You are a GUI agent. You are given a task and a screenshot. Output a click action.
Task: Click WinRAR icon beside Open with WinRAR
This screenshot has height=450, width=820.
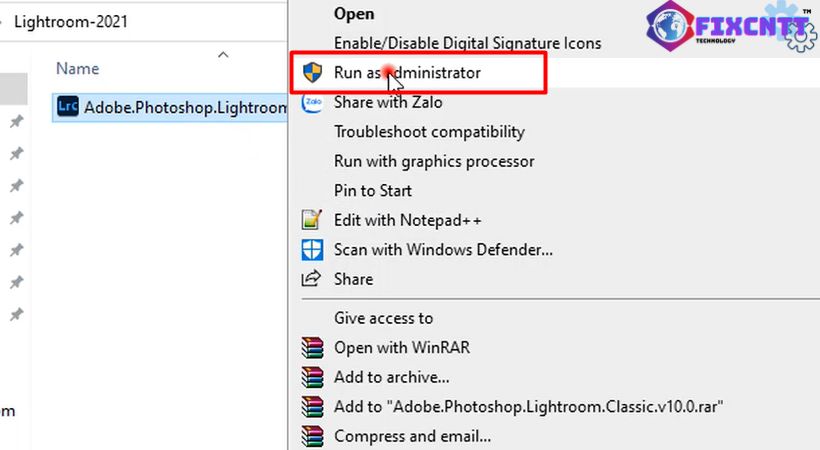(312, 347)
